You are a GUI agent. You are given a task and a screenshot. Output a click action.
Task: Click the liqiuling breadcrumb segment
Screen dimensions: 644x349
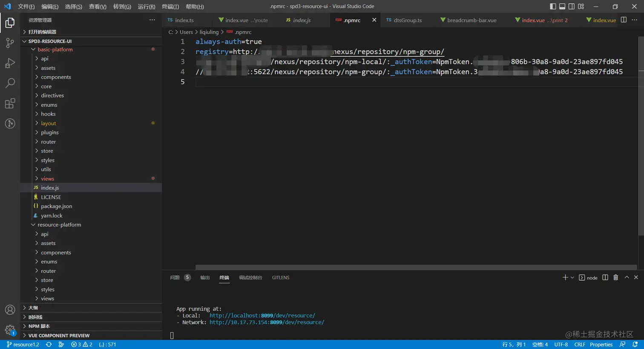tap(209, 32)
